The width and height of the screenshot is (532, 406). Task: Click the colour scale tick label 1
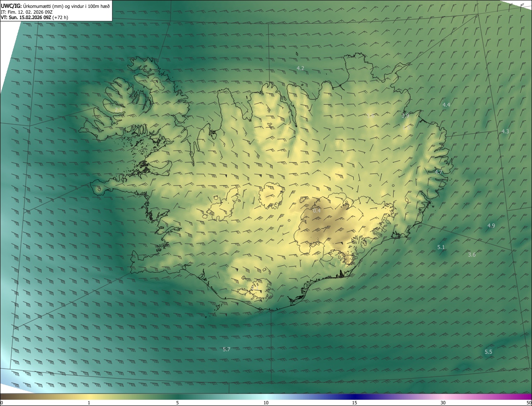tap(89, 403)
